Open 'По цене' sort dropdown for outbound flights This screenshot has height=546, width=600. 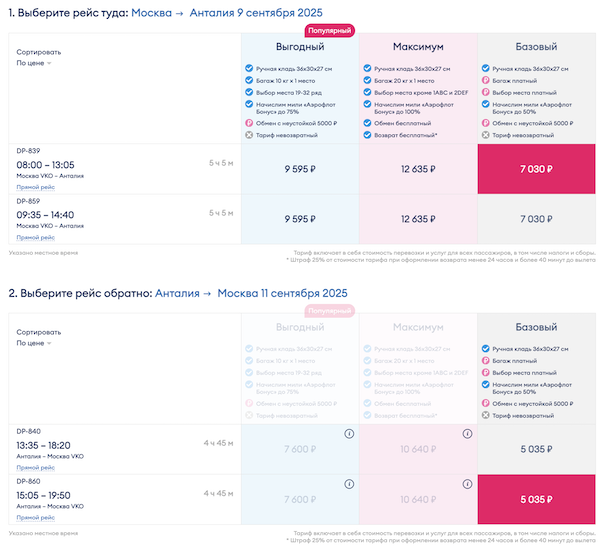(34, 63)
